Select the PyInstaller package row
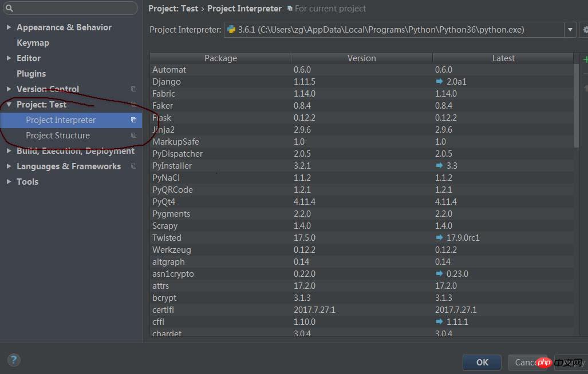 point(361,165)
